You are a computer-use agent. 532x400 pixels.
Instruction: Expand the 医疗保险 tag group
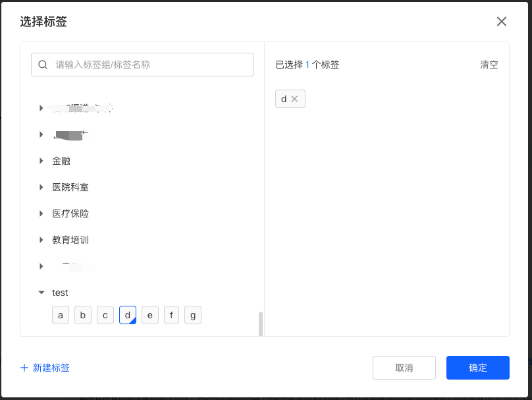point(41,214)
